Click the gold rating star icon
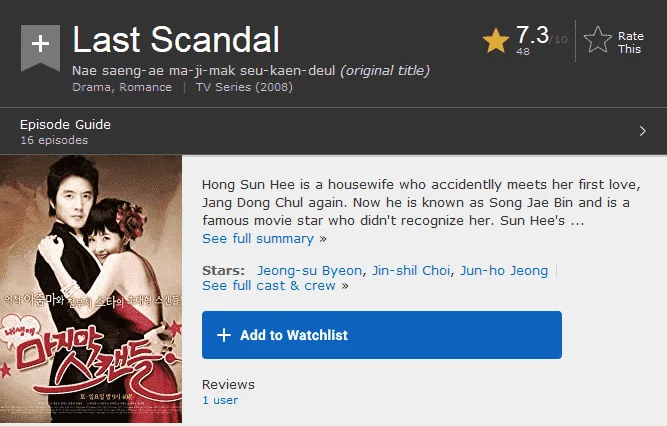Screen dimensions: 667x426 coord(496,40)
